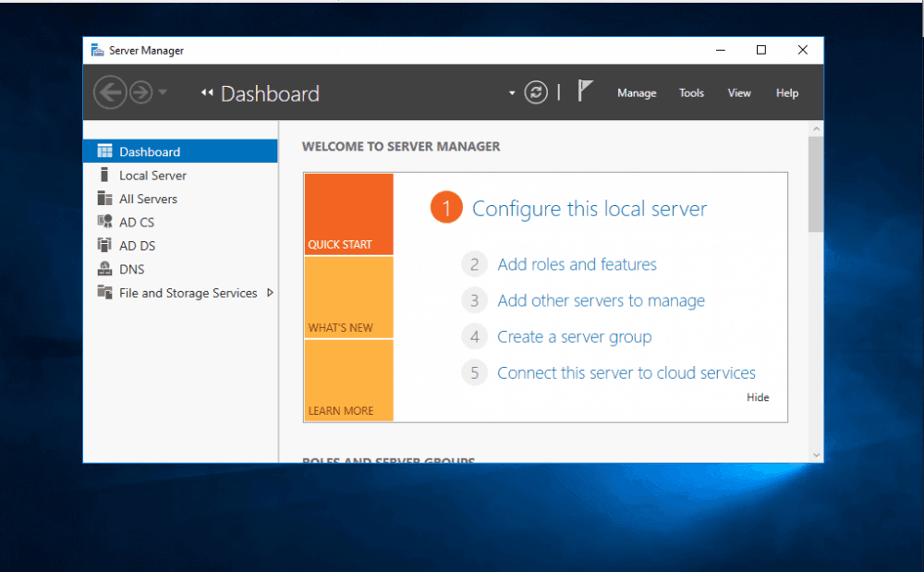The width and height of the screenshot is (924, 572).
Task: Refresh Server Manager with the refresh icon
Action: point(536,91)
